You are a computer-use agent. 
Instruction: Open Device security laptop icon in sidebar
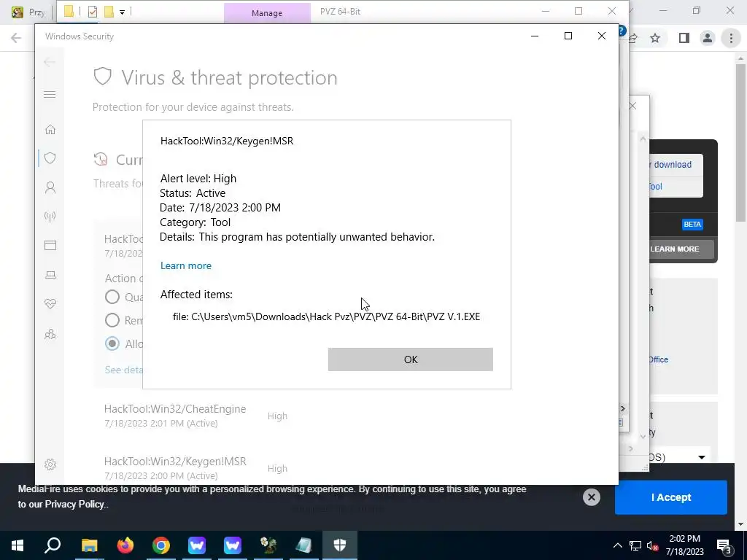coord(50,275)
